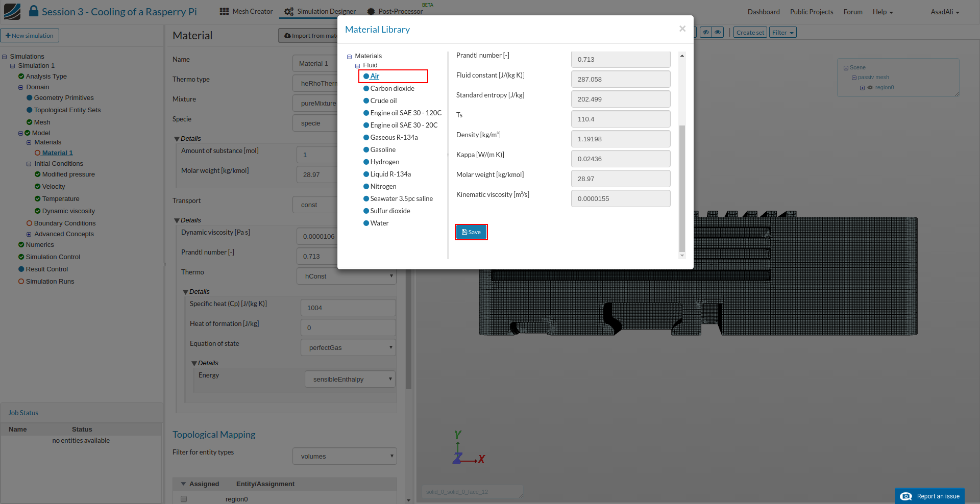Open the Equation of state perfectGas dropdown
Image resolution: width=980 pixels, height=504 pixels.
coord(348,347)
